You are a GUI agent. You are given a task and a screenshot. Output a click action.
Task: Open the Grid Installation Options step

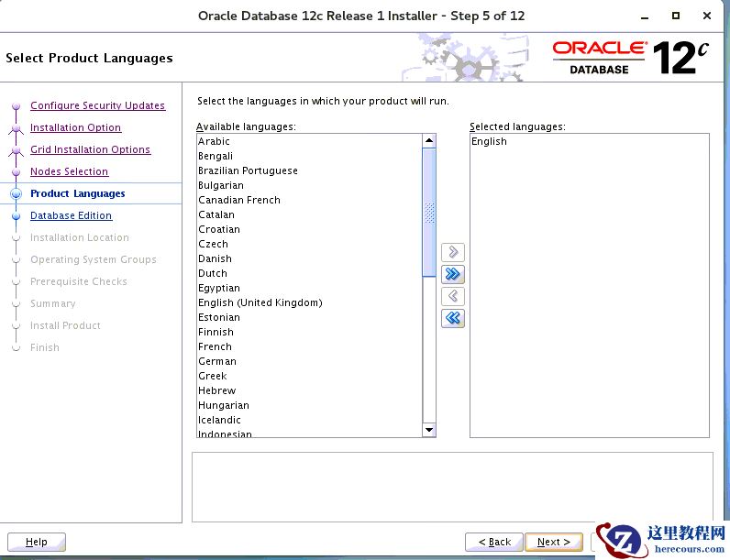(90, 149)
